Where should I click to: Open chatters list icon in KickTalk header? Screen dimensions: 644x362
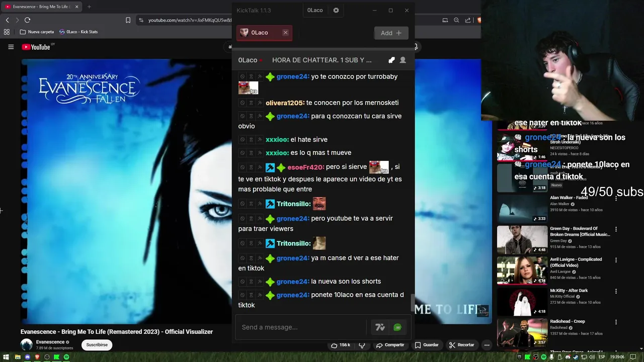pos(403,60)
